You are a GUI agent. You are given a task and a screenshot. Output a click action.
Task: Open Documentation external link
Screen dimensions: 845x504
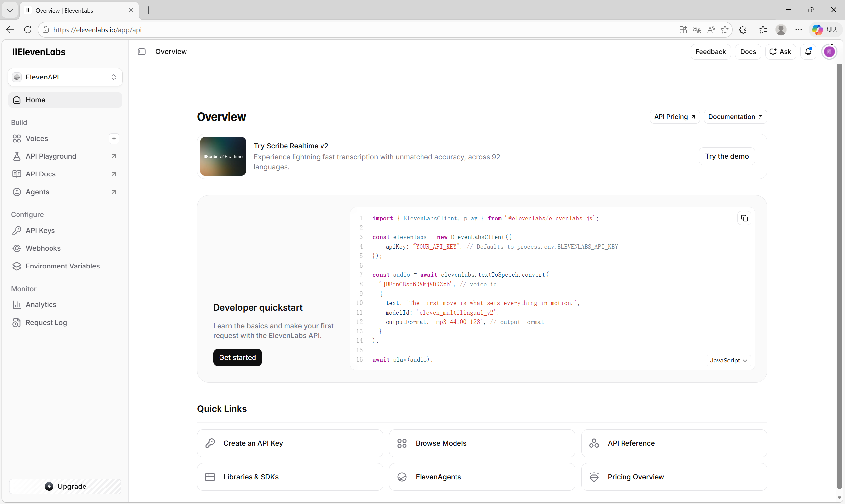(735, 117)
